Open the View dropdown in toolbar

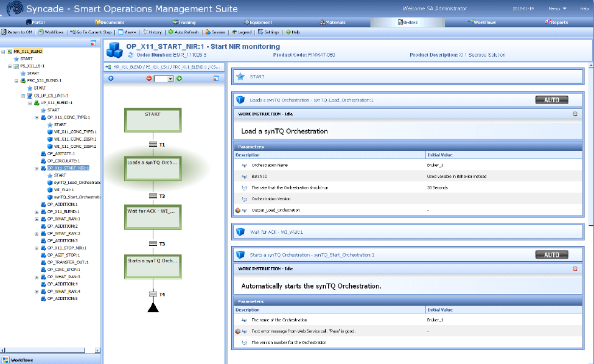pos(127,32)
